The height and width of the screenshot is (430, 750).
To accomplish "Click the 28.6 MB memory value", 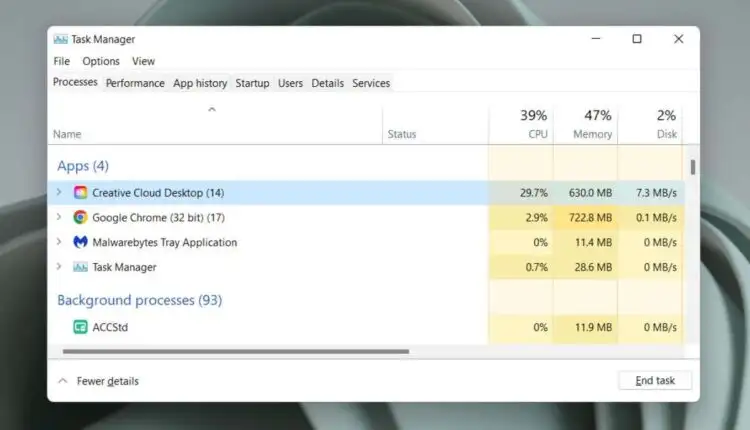I will [x=593, y=267].
